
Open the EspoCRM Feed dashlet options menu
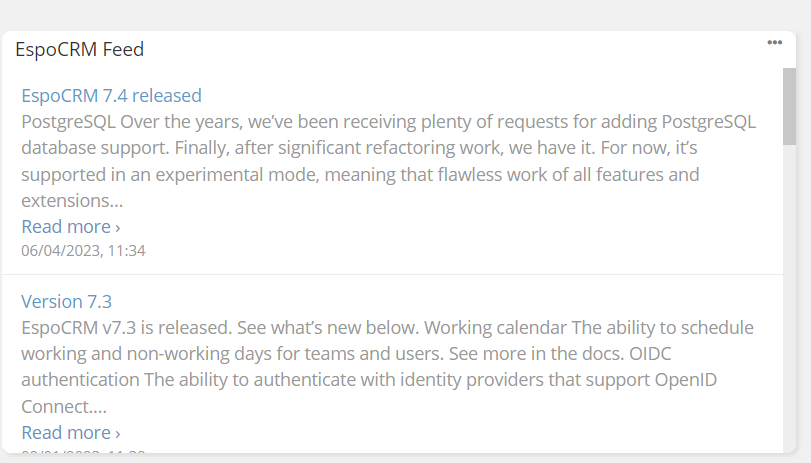click(774, 42)
